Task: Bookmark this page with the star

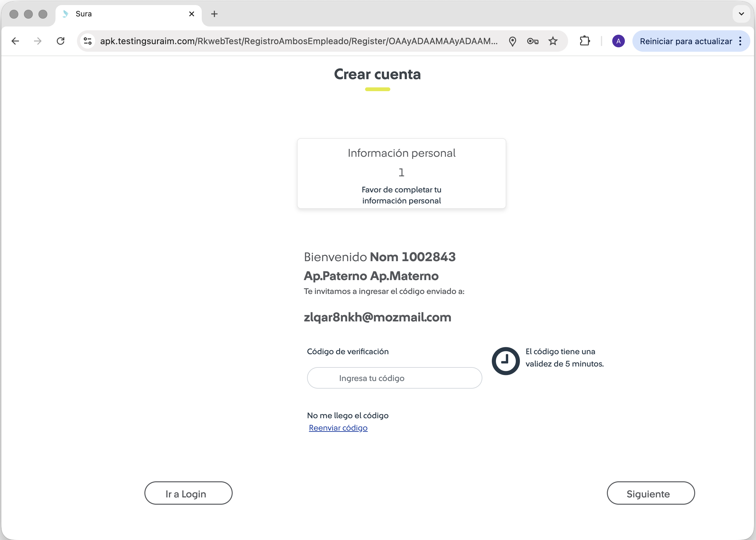Action: pos(553,41)
